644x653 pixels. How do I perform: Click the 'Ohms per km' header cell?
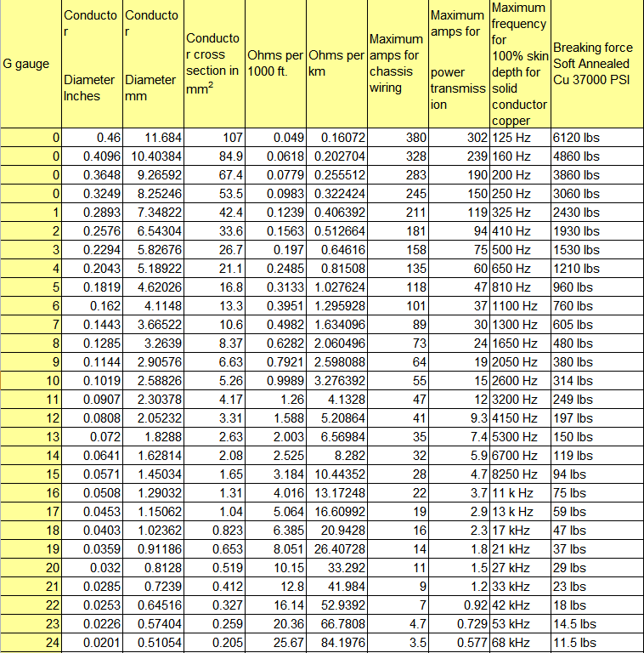pos(336,64)
